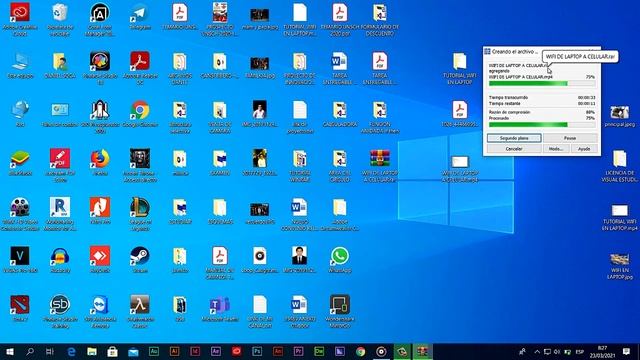
Task: Launch Firefox desktop shortcut
Action: (x=100, y=162)
